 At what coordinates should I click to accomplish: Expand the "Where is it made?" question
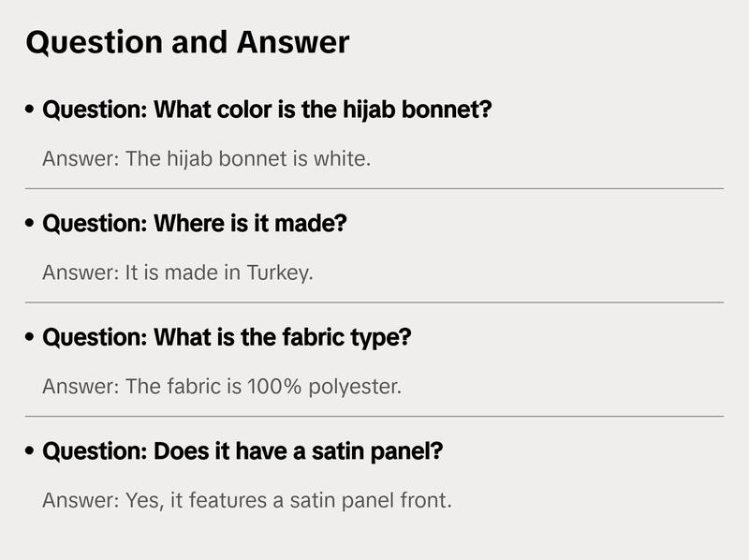coord(195,225)
